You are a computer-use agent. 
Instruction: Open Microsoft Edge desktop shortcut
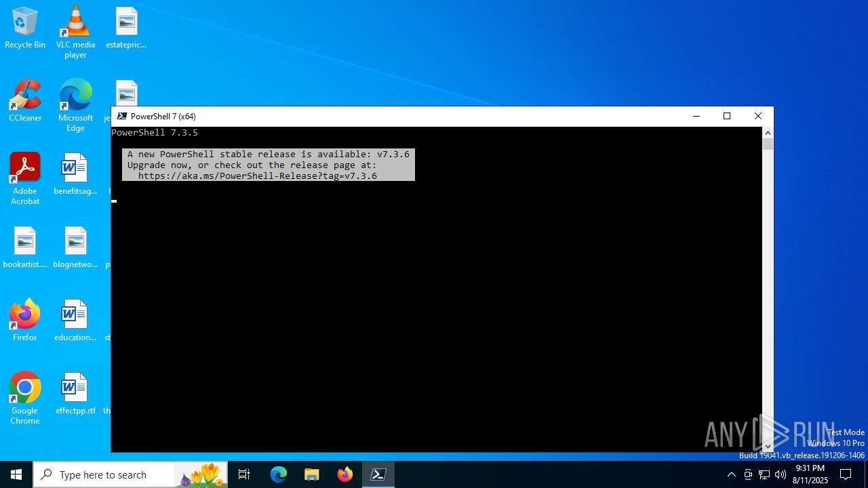pos(75,106)
